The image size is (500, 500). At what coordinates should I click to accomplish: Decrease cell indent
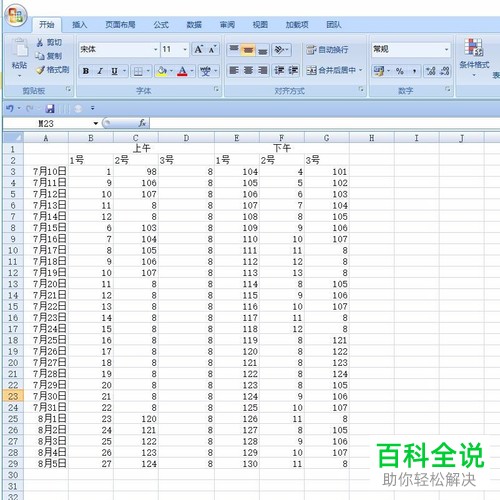pos(279,70)
